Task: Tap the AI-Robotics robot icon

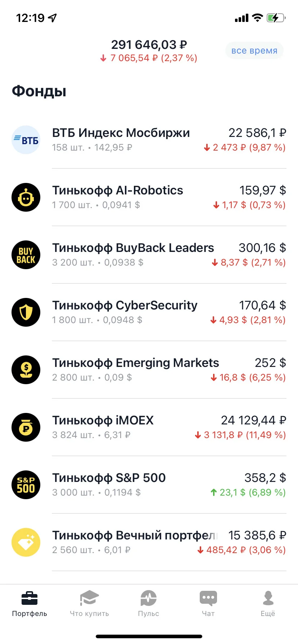Action: click(x=26, y=197)
